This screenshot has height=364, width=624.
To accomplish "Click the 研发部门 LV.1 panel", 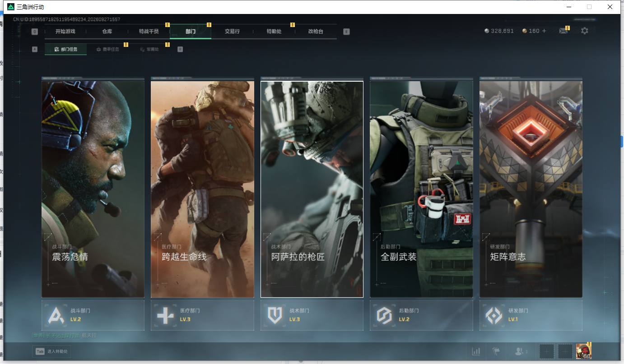I will [x=531, y=315].
